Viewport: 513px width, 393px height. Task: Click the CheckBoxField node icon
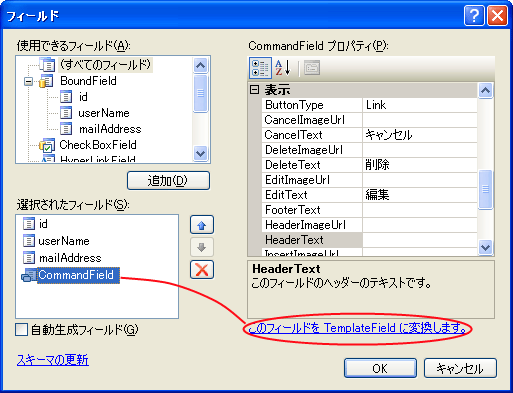pos(47,145)
